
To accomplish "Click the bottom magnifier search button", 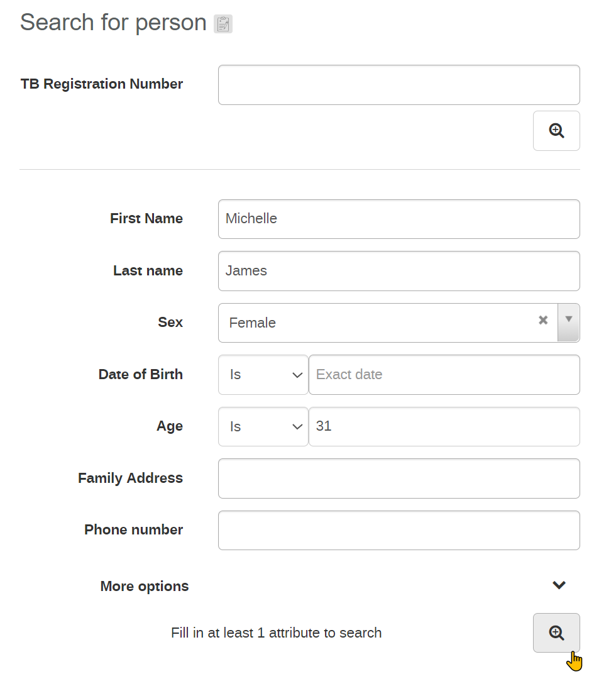I will (556, 633).
